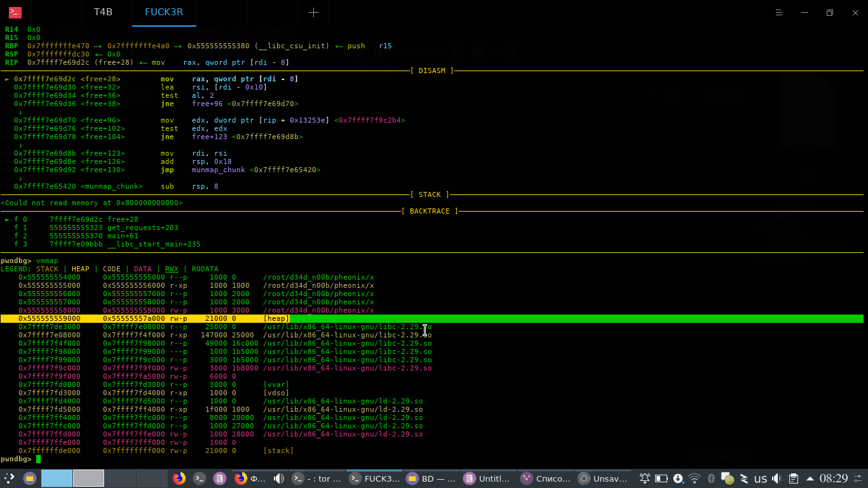Open a new terminal tab with plus button
The height and width of the screenshot is (488, 868).
click(x=313, y=12)
